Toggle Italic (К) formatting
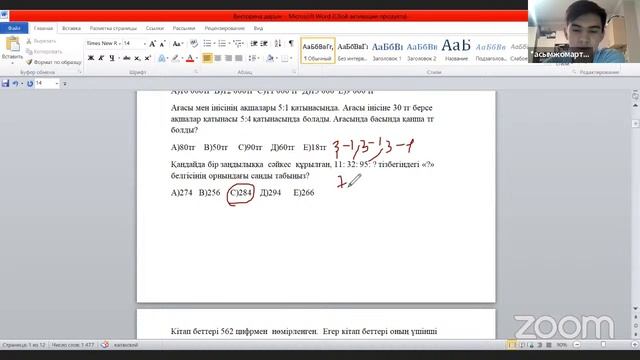Image resolution: width=640 pixels, height=360 pixels. tap(101, 58)
